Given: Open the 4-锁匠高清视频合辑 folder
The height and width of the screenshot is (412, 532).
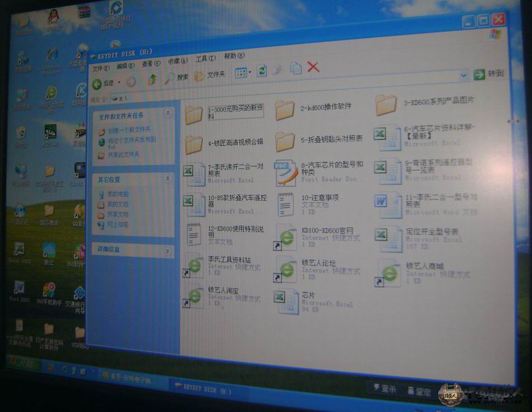Looking at the screenshot, I should click(224, 144).
